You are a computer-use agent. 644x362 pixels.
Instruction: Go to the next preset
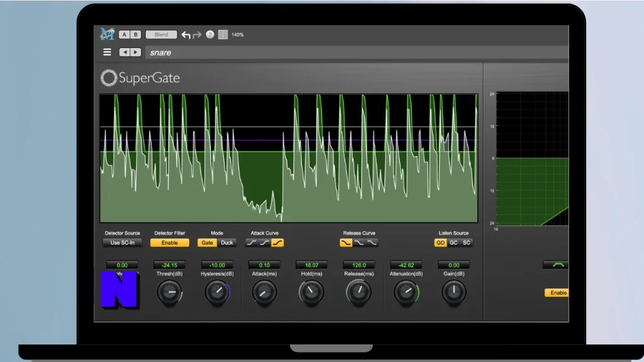(136, 52)
